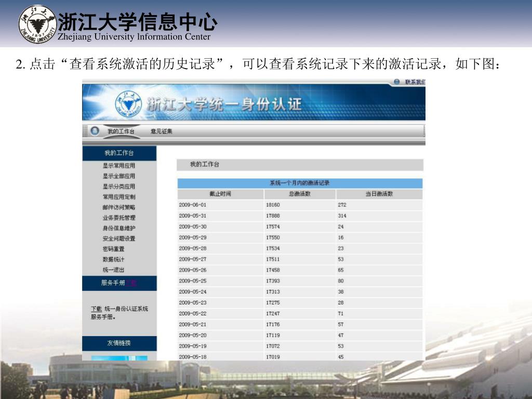Click the total value 17888
Image resolution: width=532 pixels, height=399 pixels.
tap(273, 216)
